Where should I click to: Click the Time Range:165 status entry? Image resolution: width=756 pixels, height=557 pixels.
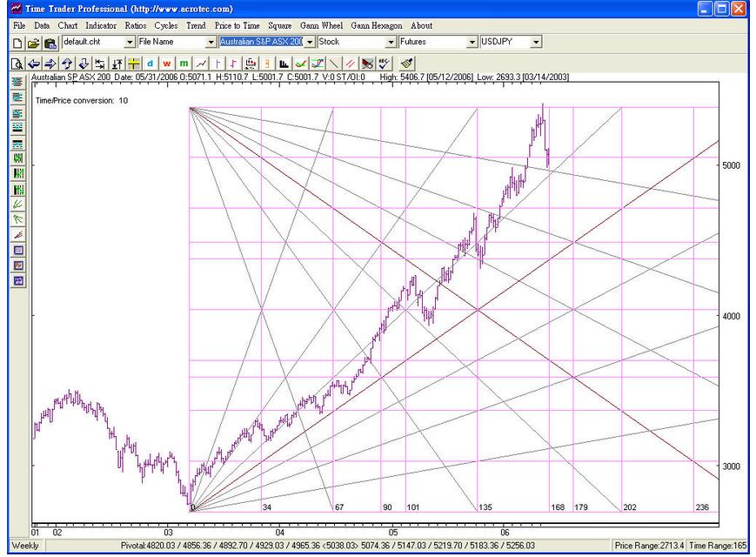[718, 546]
